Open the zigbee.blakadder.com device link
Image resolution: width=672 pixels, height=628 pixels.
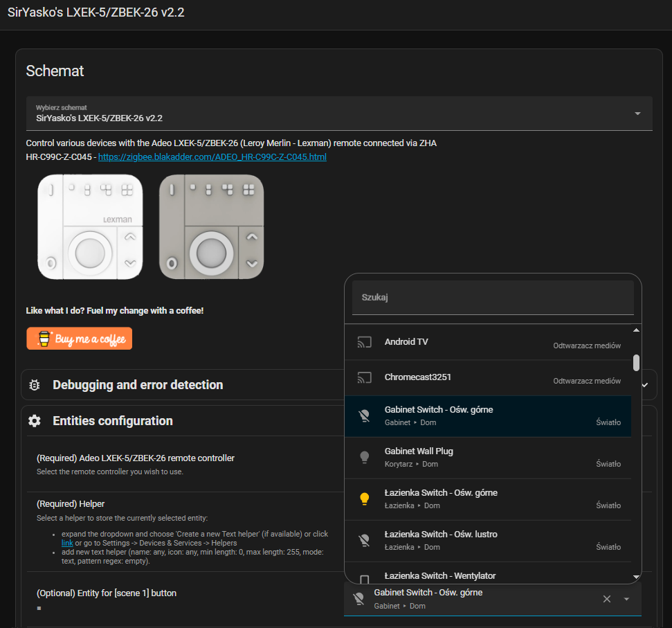click(212, 157)
